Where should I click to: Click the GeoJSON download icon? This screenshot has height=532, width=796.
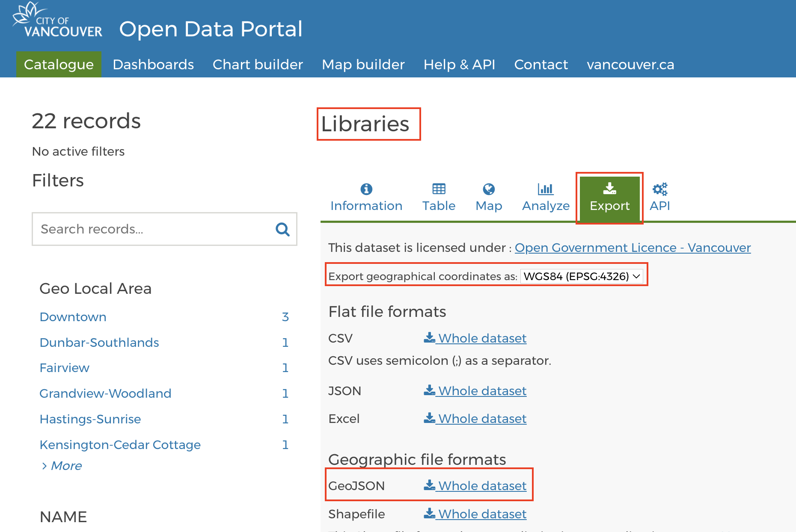pos(429,485)
